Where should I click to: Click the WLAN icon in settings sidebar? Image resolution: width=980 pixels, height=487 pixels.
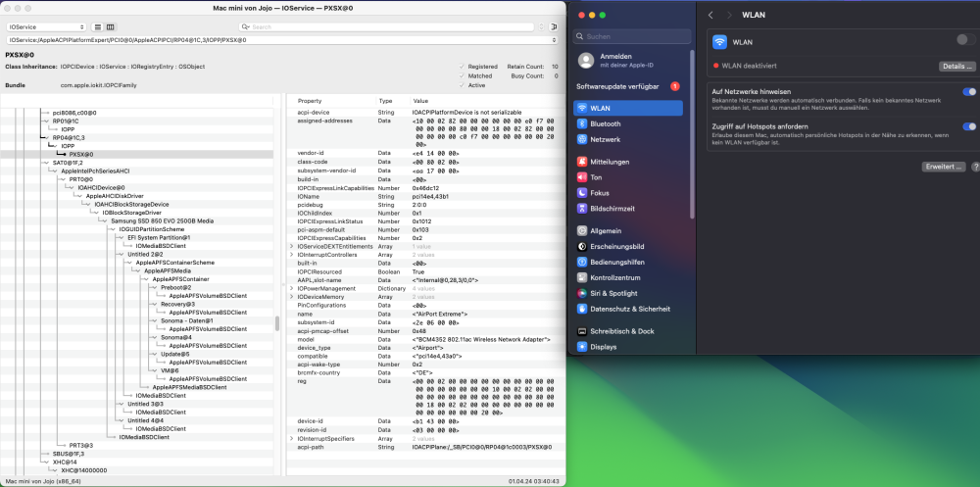click(582, 108)
